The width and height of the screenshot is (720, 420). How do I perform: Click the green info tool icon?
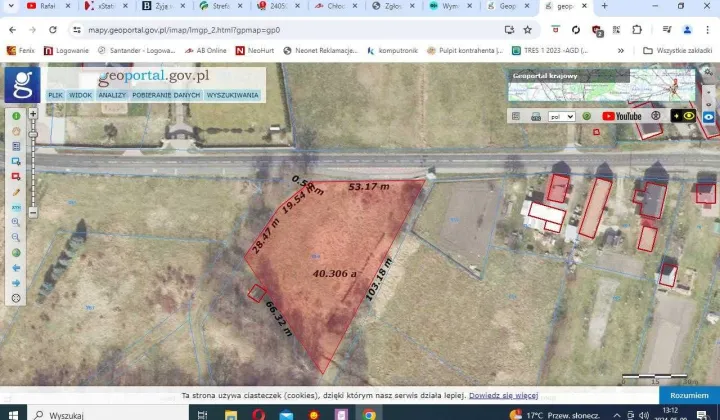pyautogui.click(x=16, y=116)
